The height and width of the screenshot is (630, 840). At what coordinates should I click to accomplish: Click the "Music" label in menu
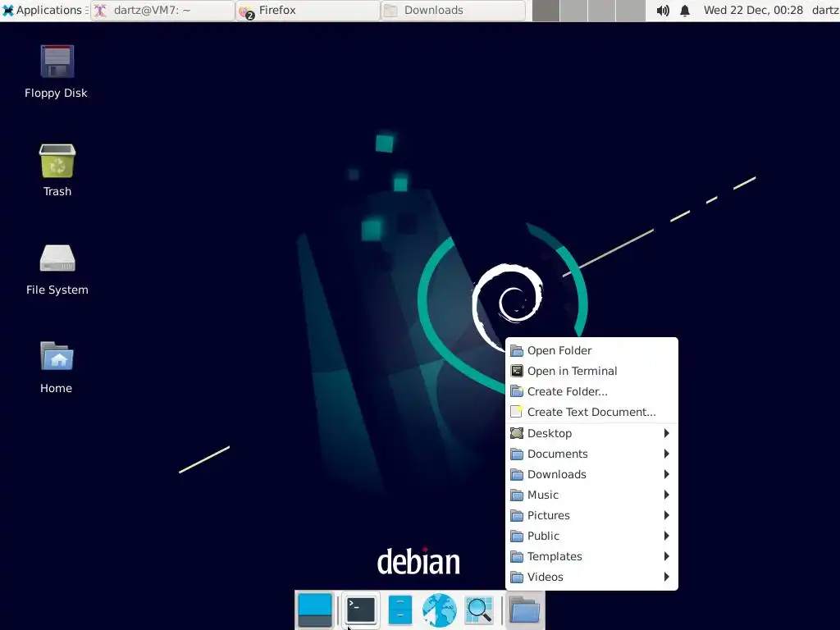543,495
